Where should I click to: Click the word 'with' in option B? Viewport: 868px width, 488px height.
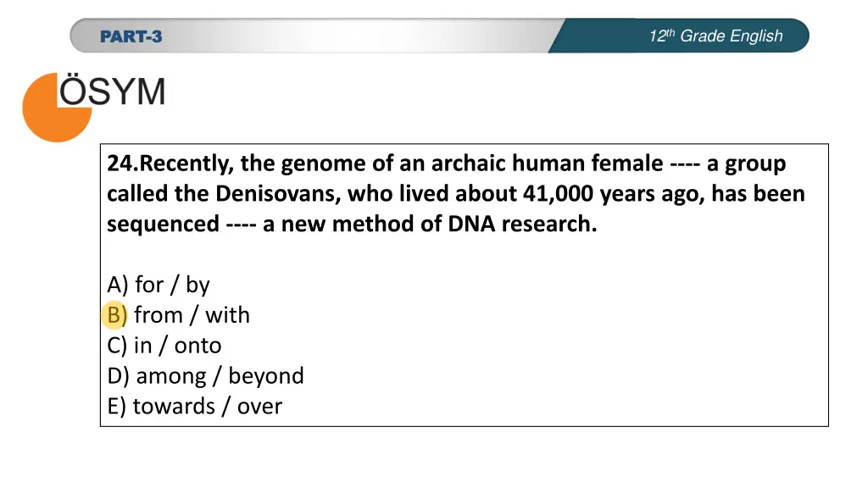pos(227,315)
